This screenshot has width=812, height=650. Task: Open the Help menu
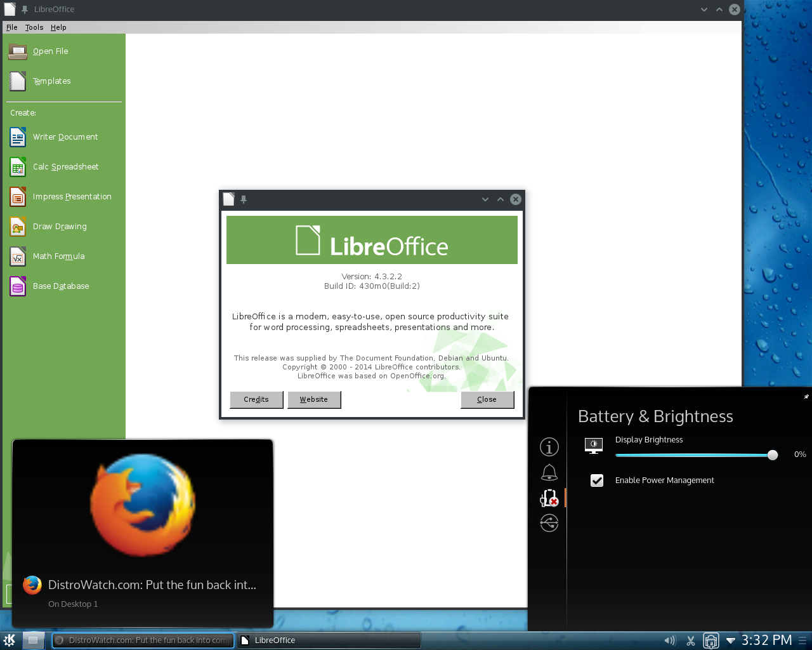58,27
